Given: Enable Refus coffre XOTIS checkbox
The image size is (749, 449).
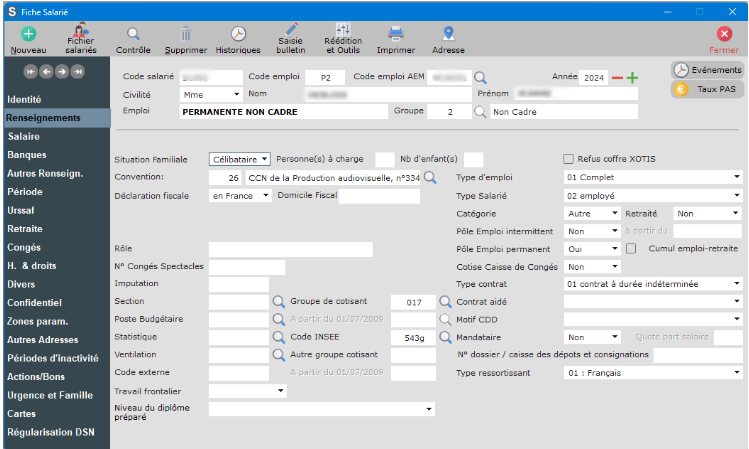Looking at the screenshot, I should tap(569, 158).
